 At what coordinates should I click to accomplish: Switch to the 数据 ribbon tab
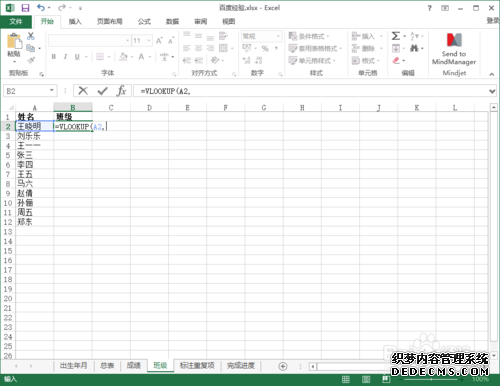click(172, 22)
